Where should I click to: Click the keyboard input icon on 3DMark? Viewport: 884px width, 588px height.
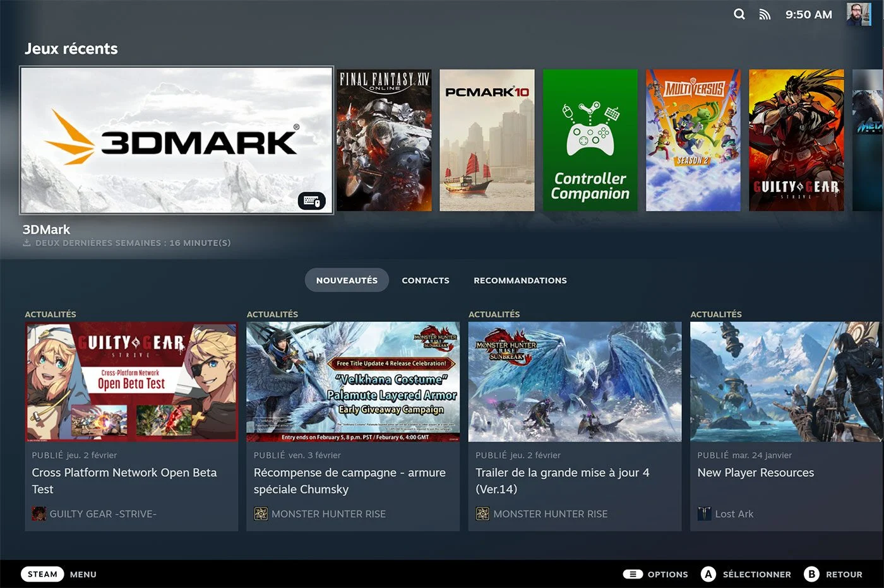coord(312,201)
